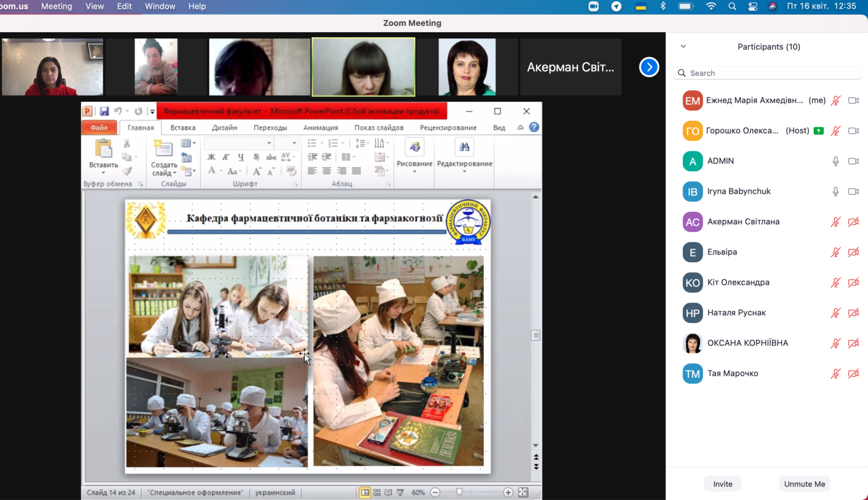
Task: Show next video thumbnails with arrow
Action: 649,67
